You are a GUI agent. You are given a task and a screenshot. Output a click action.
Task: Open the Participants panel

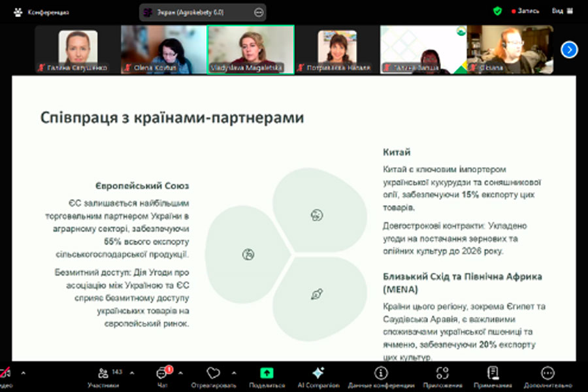pyautogui.click(x=103, y=378)
